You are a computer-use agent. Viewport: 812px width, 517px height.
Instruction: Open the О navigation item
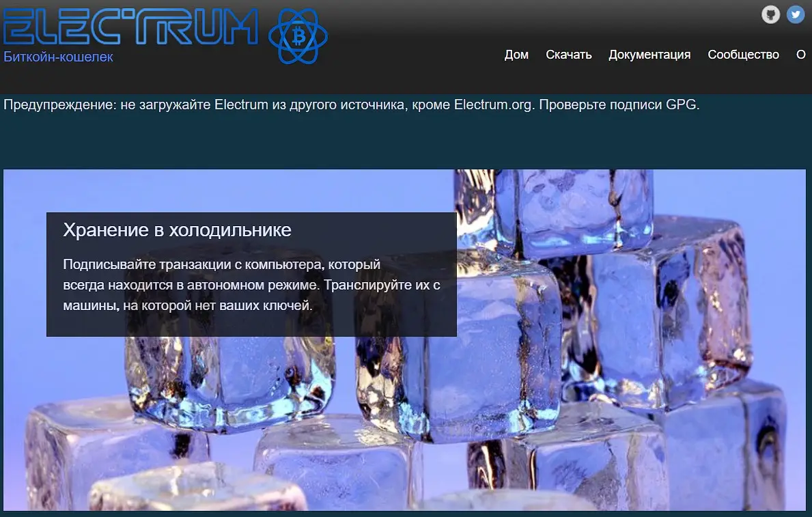800,55
